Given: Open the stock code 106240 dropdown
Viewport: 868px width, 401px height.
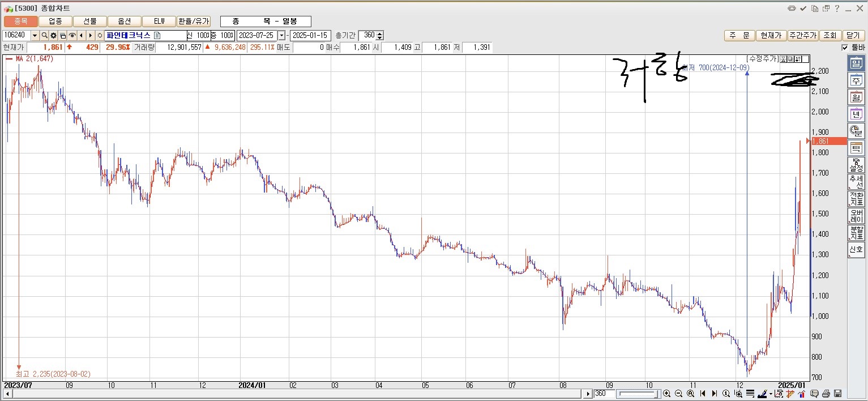Looking at the screenshot, I should (35, 36).
